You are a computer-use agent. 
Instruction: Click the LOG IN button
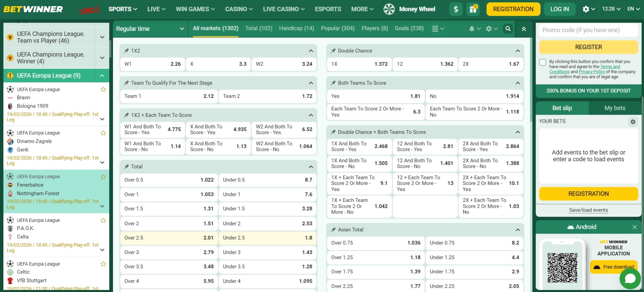click(x=559, y=9)
